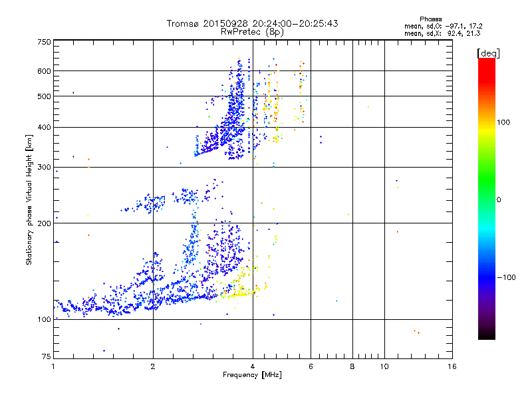
Task: Click the 'mean, sd,O: -97.1, 17.2' statistic
Action: 443,26
